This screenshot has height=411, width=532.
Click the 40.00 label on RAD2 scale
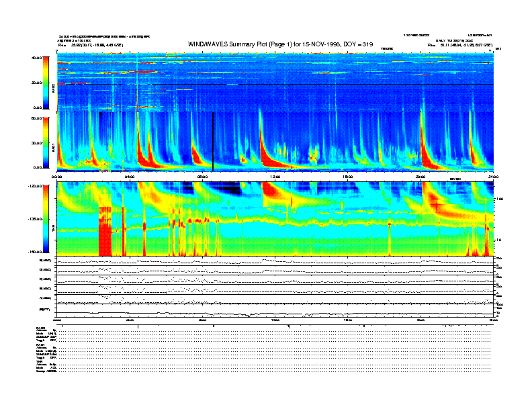point(36,58)
